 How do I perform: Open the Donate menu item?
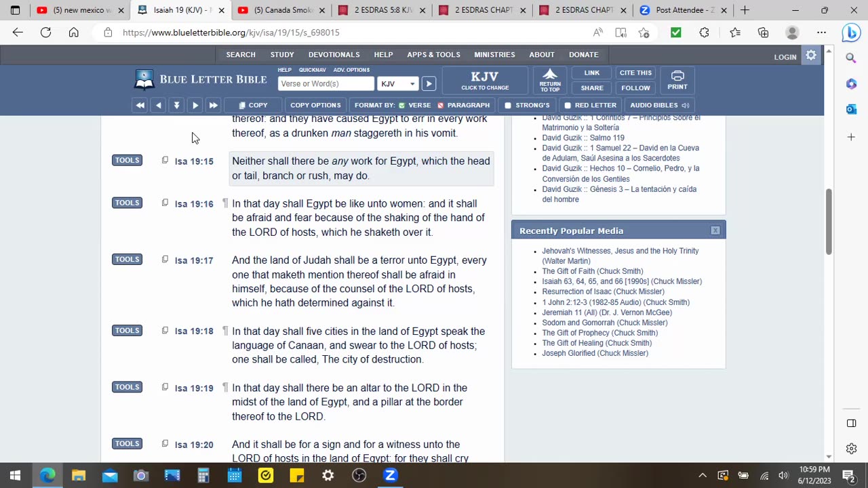(584, 55)
